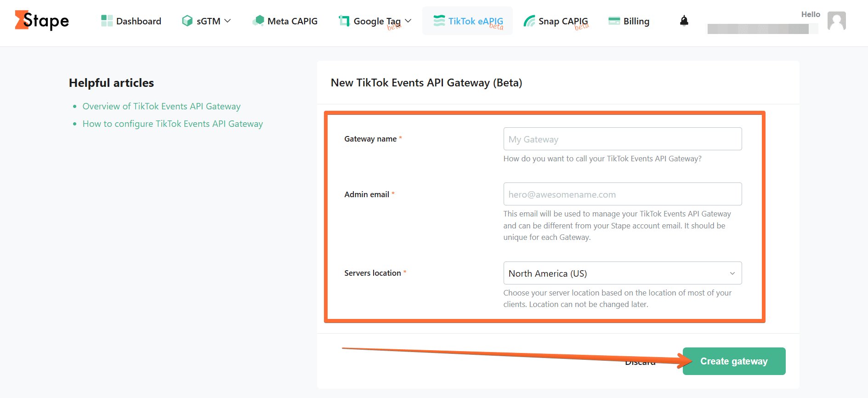The height and width of the screenshot is (398, 868).
Task: Open the Google Tag menu
Action: coord(375,21)
